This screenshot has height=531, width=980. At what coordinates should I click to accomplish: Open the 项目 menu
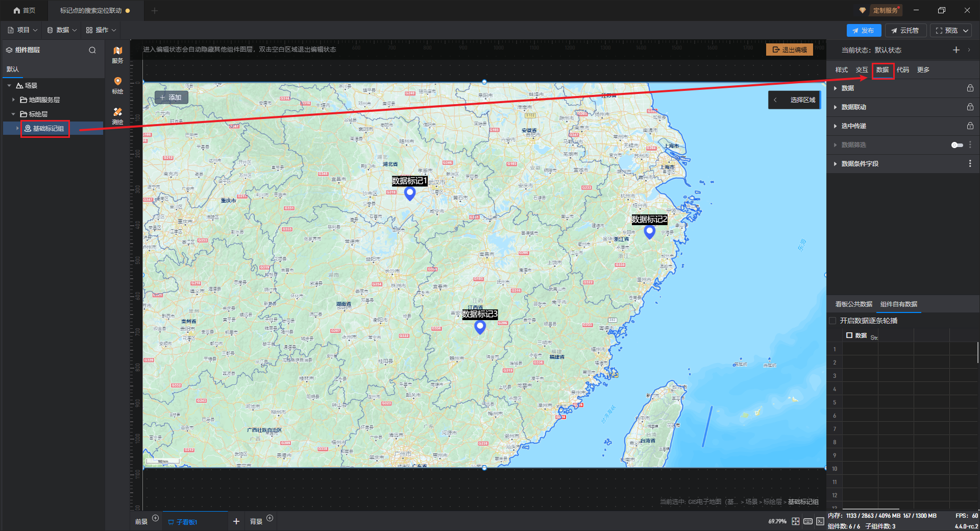[22, 30]
